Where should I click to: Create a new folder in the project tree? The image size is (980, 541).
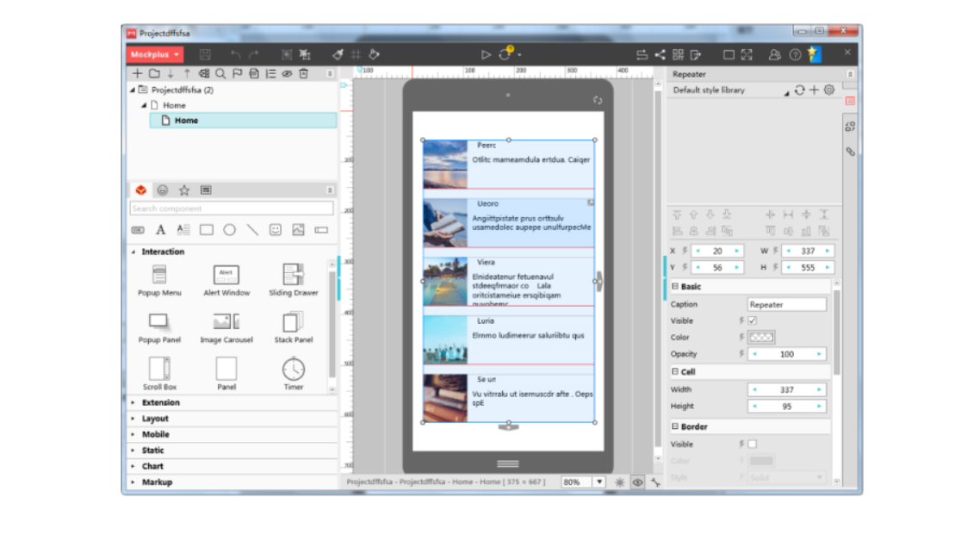[154, 74]
